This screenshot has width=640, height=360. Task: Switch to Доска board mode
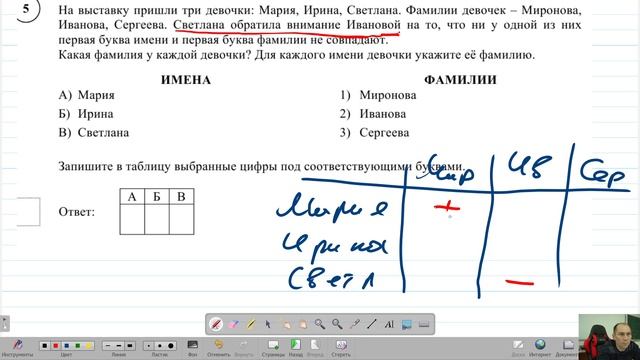pyautogui.click(x=518, y=348)
